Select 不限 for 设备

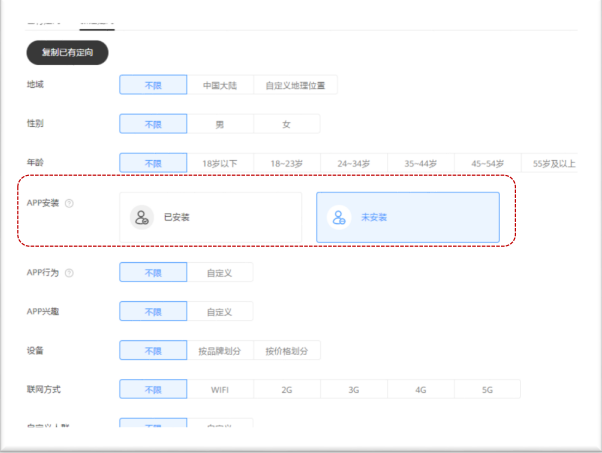pos(153,350)
